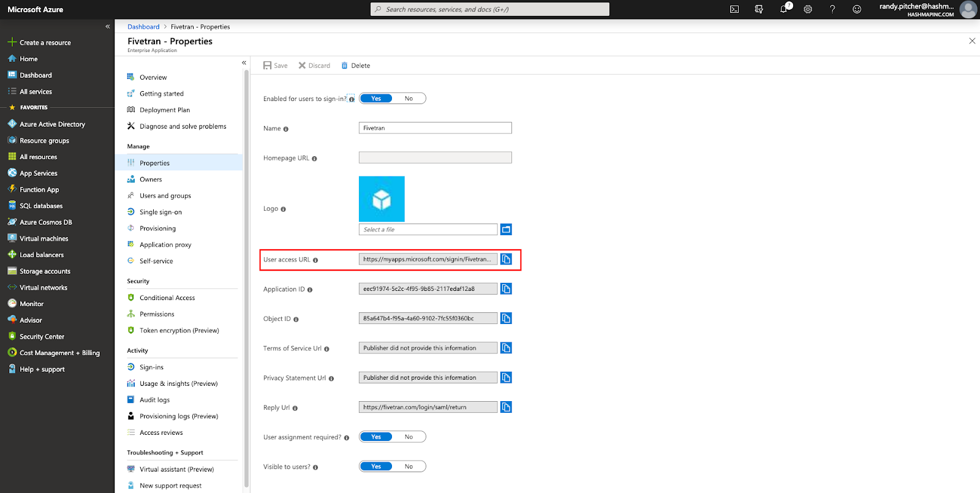Show info tooltip for Application ID
Viewport: 980px width, 493px height.
[x=310, y=290]
